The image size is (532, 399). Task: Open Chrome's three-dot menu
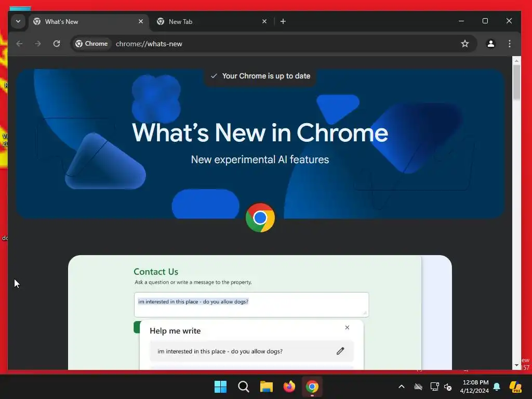(509, 44)
